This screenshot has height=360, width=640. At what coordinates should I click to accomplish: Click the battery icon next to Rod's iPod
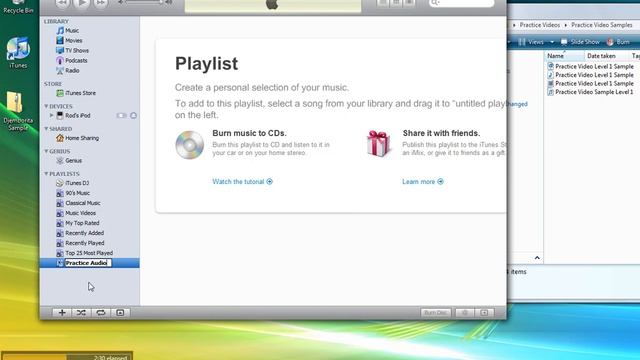pos(121,116)
